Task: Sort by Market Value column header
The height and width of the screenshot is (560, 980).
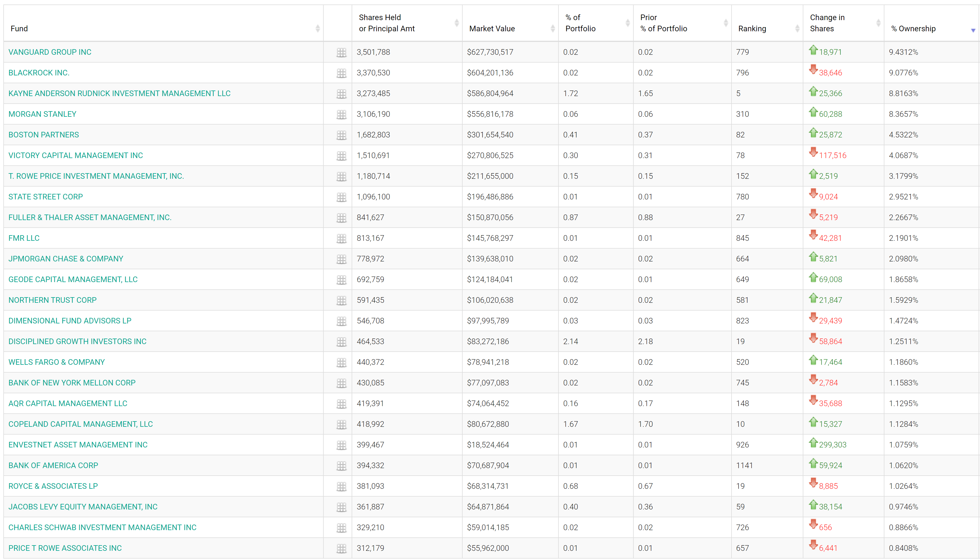Action: click(x=510, y=23)
